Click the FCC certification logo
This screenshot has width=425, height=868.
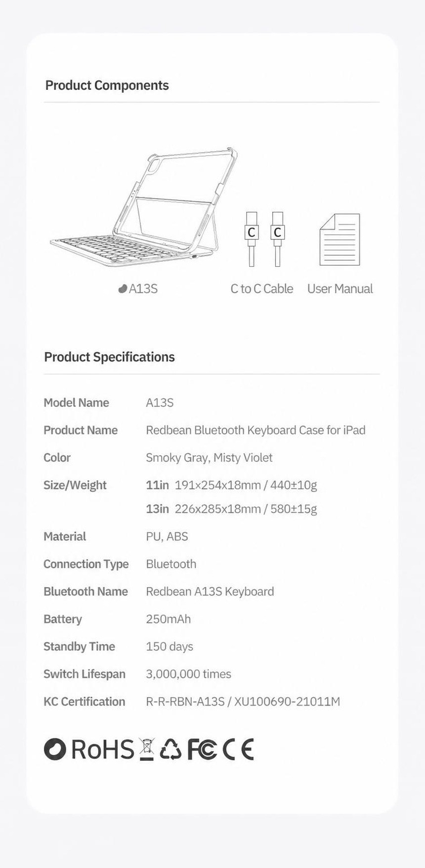(x=202, y=749)
